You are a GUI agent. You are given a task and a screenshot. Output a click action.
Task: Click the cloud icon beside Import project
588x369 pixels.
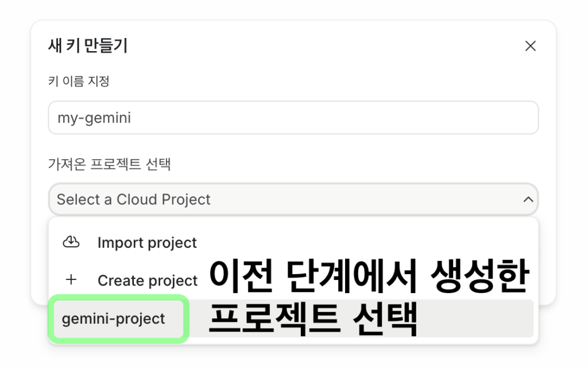(x=71, y=243)
